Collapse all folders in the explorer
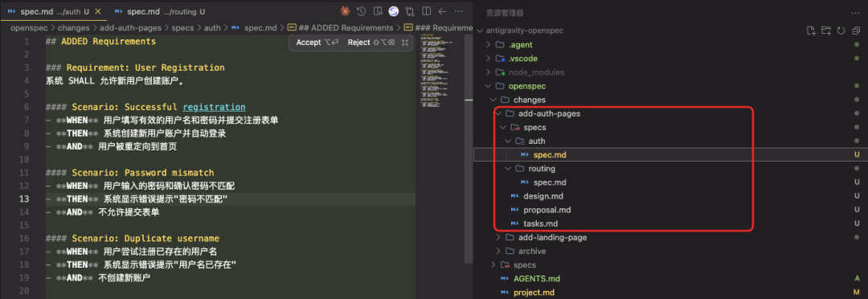 click(857, 31)
